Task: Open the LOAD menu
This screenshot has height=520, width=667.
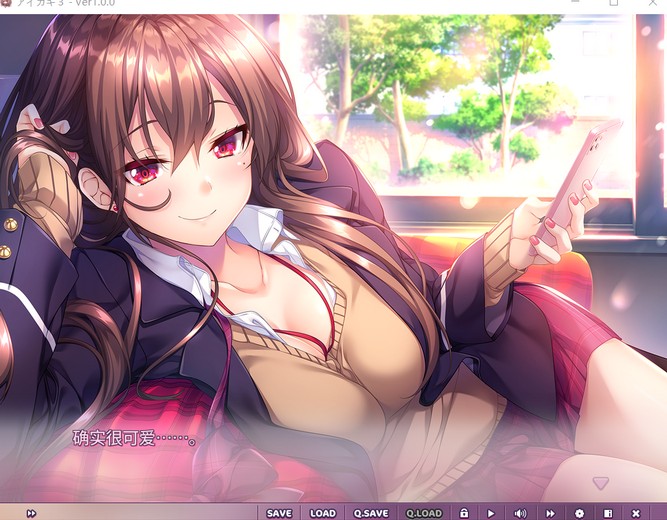Action: pyautogui.click(x=323, y=513)
